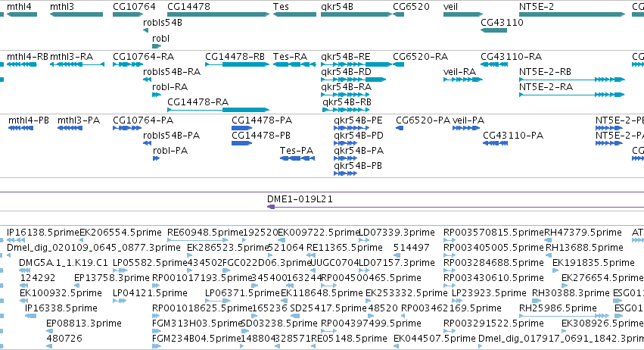Select the mthl4-PB protein label

(x=29, y=120)
